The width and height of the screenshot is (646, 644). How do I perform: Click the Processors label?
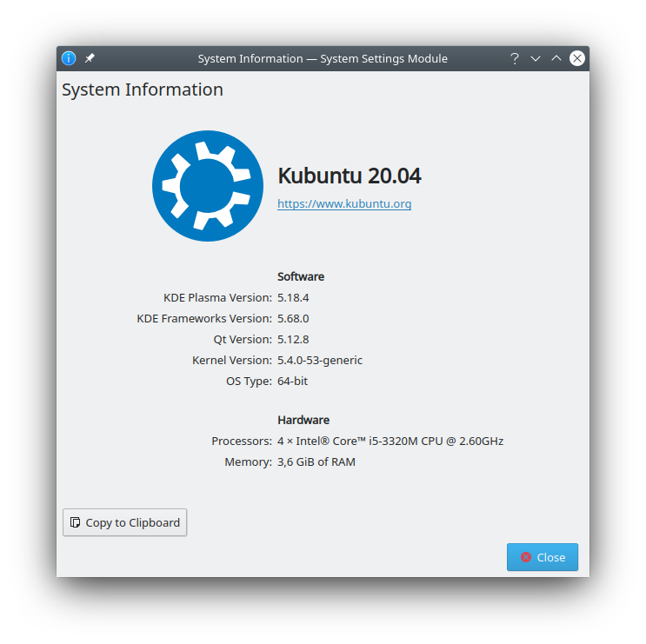click(x=242, y=441)
